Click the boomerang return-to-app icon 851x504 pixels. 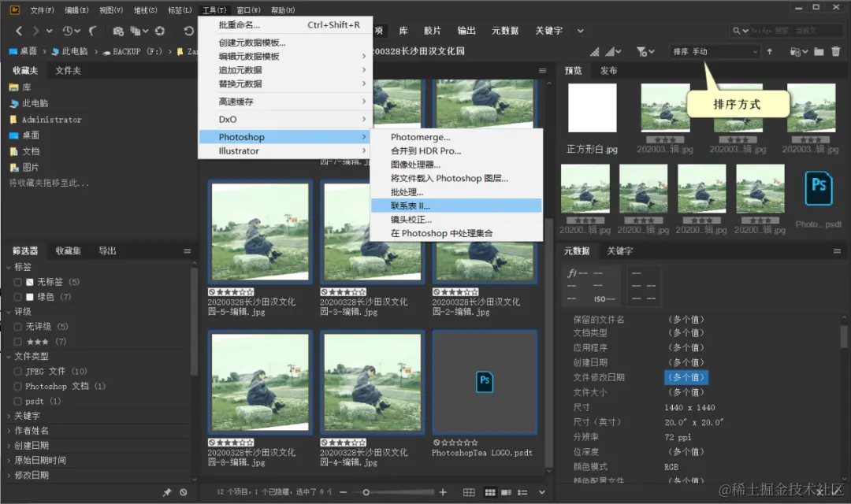(93, 31)
